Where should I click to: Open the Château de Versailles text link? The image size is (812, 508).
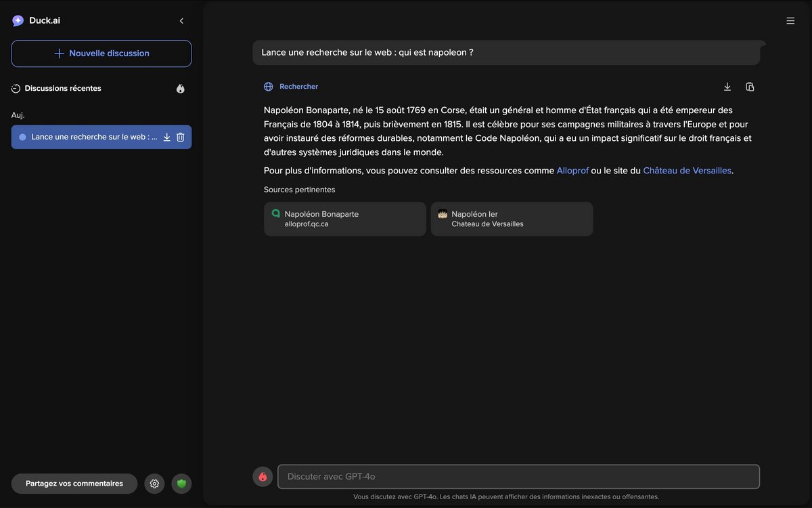point(687,171)
